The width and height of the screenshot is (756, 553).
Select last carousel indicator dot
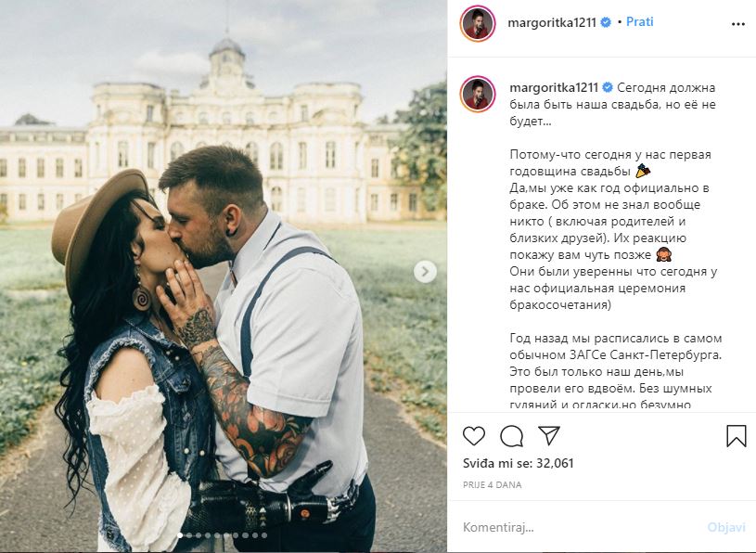[264, 535]
